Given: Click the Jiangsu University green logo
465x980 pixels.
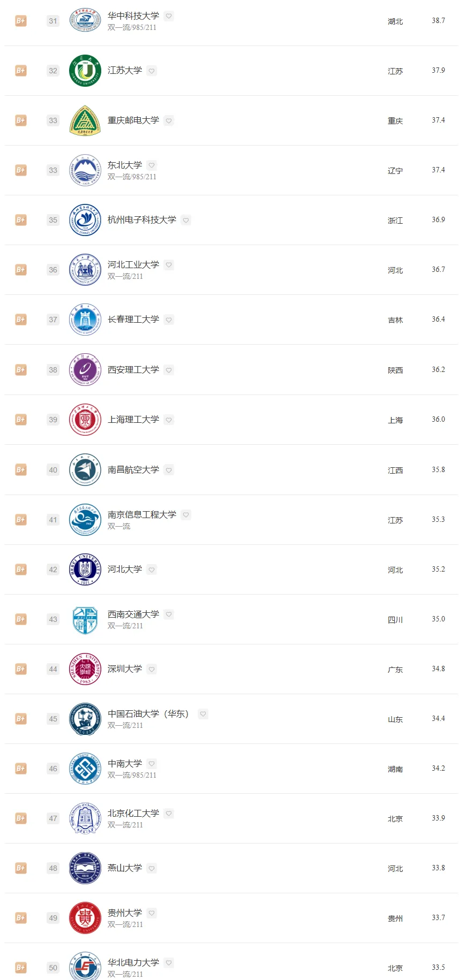Looking at the screenshot, I should click(x=85, y=71).
